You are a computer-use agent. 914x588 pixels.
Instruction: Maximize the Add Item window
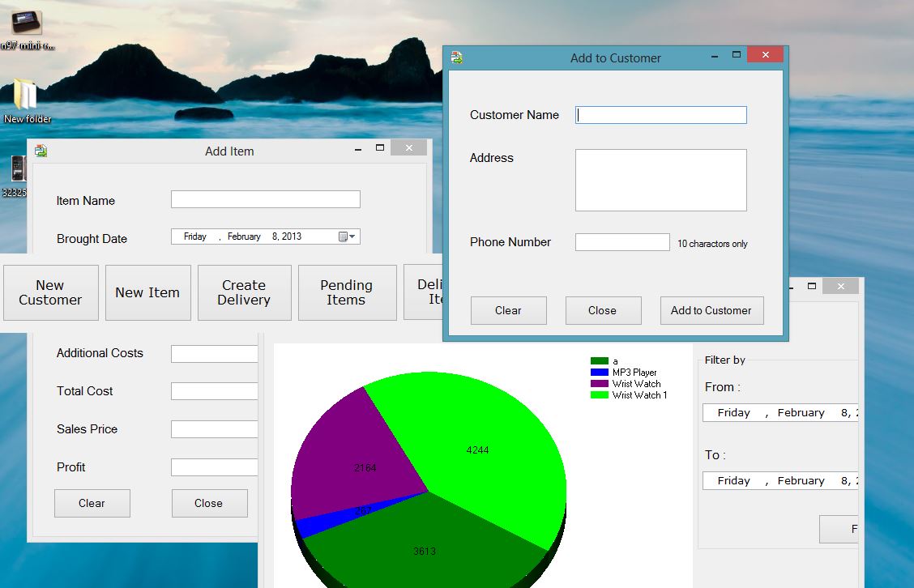(379, 148)
